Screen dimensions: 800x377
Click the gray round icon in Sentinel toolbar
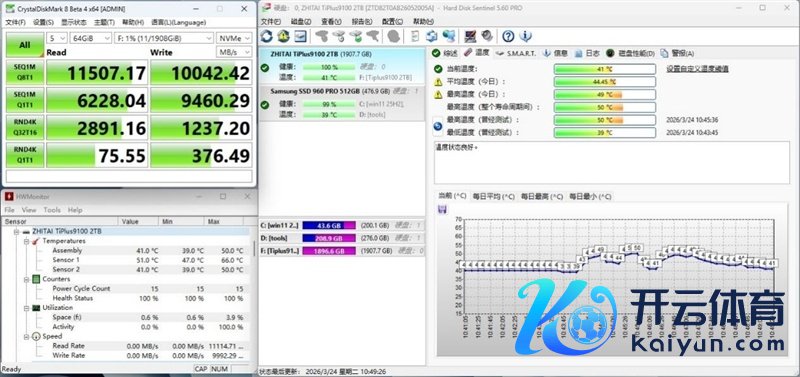(x=393, y=36)
